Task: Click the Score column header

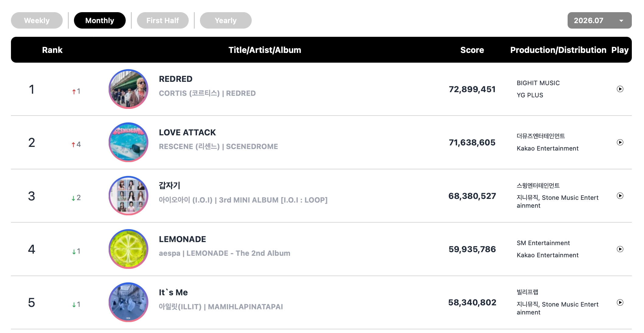Action: [472, 50]
